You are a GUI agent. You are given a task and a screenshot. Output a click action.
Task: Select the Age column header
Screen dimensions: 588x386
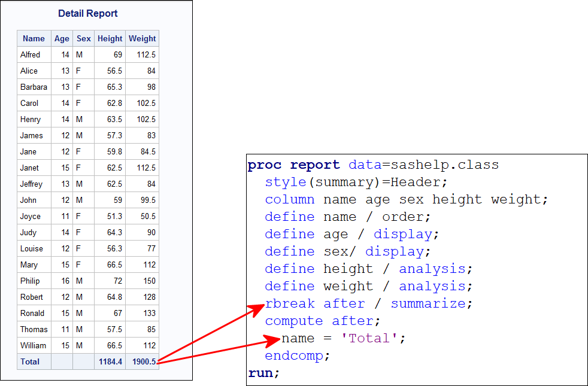click(62, 38)
